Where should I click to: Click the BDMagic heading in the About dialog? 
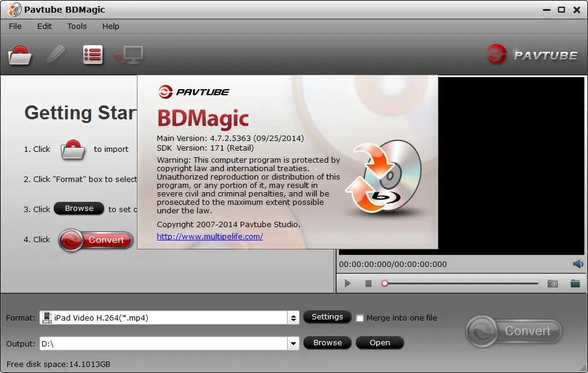tap(203, 119)
